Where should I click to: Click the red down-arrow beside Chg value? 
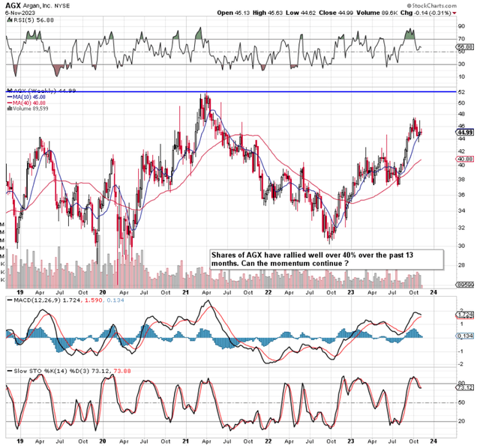(454, 13)
